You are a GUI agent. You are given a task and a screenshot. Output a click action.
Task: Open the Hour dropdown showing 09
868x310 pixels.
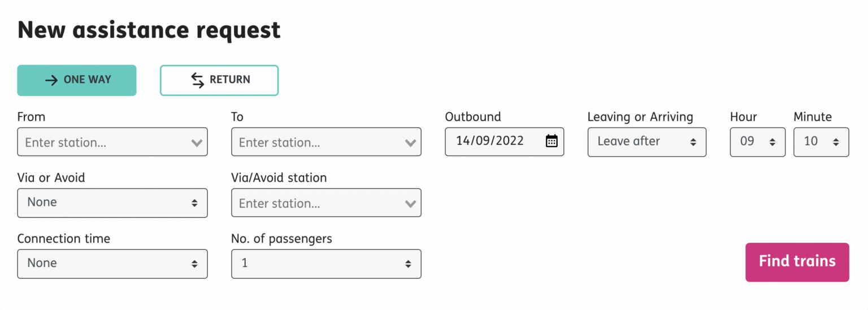(758, 142)
